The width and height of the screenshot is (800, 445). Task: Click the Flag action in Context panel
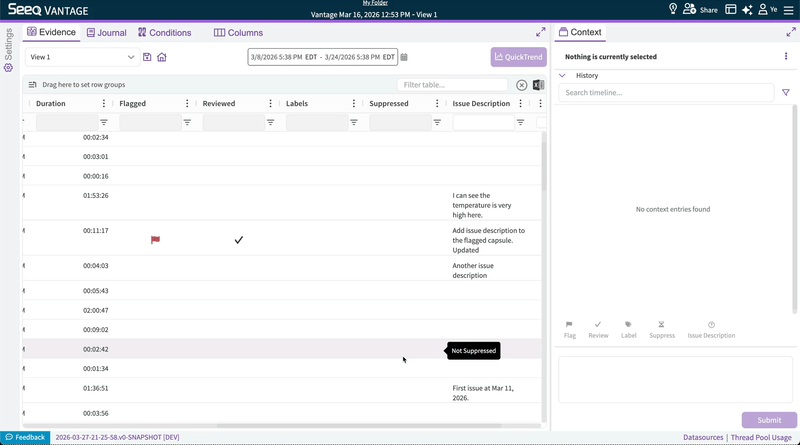tap(569, 330)
